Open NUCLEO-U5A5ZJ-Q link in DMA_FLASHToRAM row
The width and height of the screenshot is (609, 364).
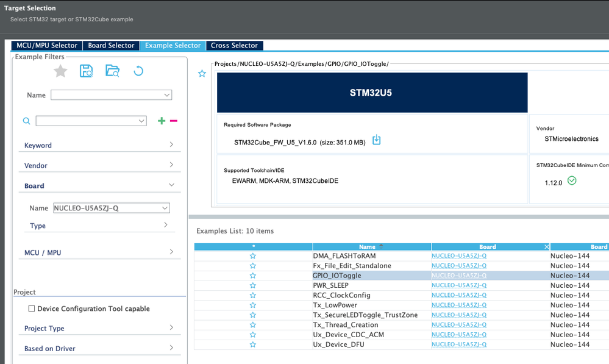pyautogui.click(x=458, y=255)
